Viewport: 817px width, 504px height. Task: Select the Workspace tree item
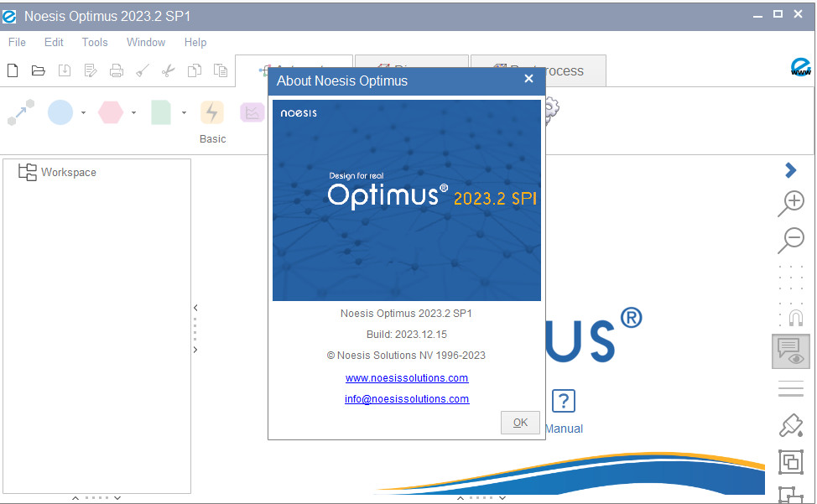coord(57,173)
